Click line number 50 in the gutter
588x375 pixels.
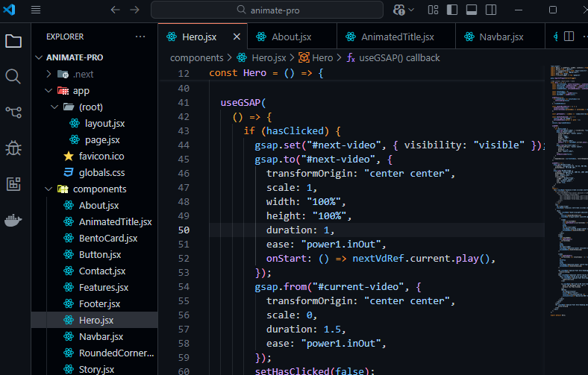184,230
